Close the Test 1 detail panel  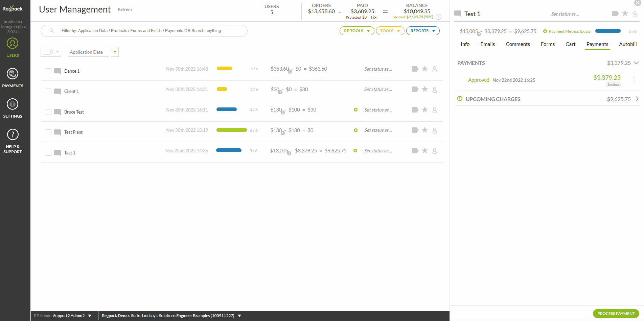(638, 3)
